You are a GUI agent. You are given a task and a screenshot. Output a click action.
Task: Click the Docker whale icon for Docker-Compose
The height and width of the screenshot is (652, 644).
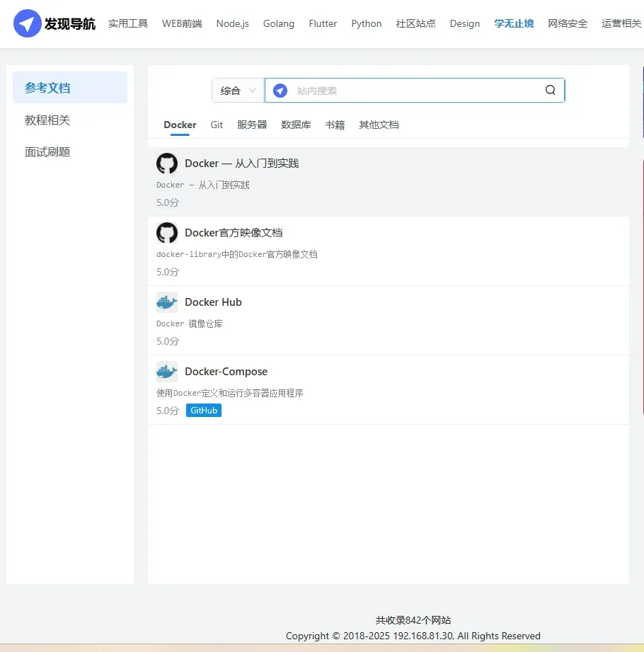tap(167, 372)
